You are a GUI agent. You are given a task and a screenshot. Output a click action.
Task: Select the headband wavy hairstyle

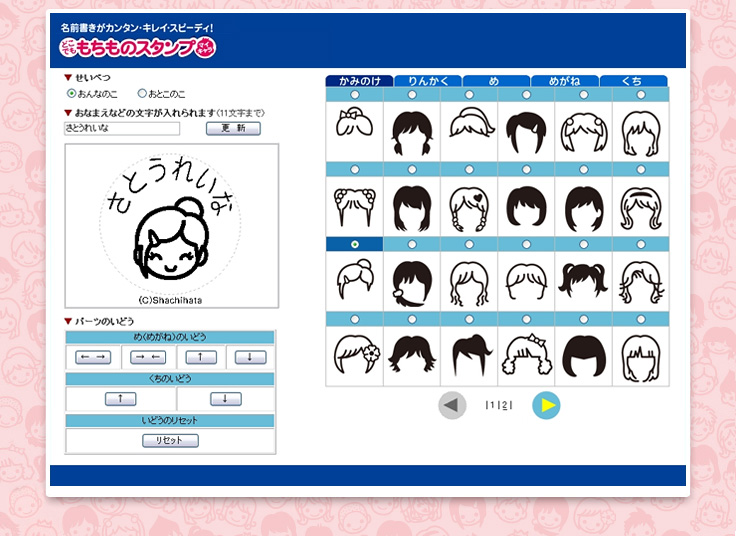641,207
